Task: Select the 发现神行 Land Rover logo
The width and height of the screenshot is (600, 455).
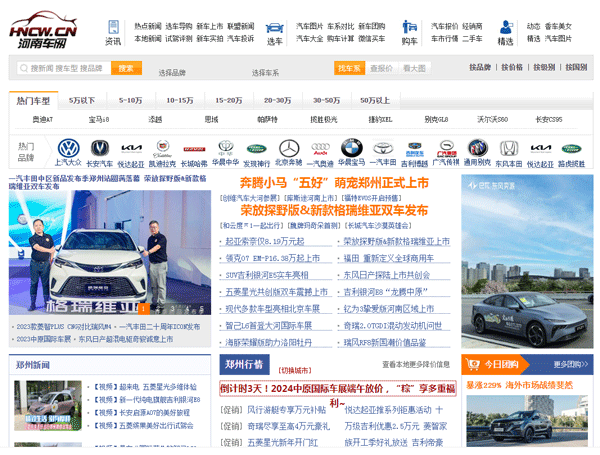Action: [256, 149]
